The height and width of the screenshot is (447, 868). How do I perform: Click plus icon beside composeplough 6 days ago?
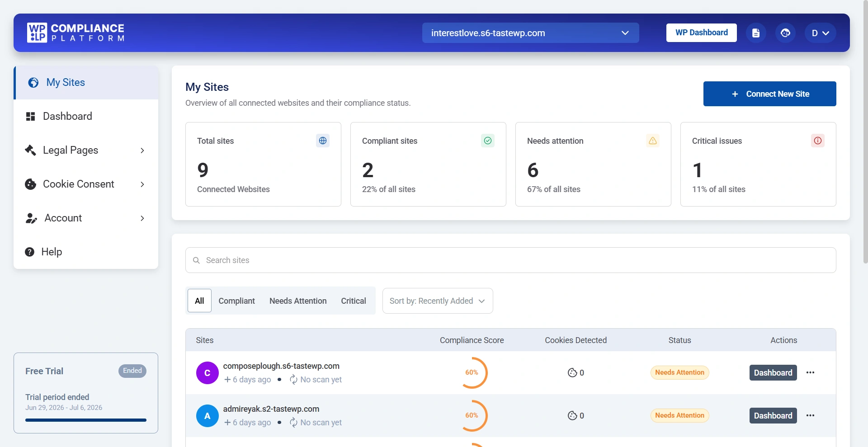click(x=227, y=380)
